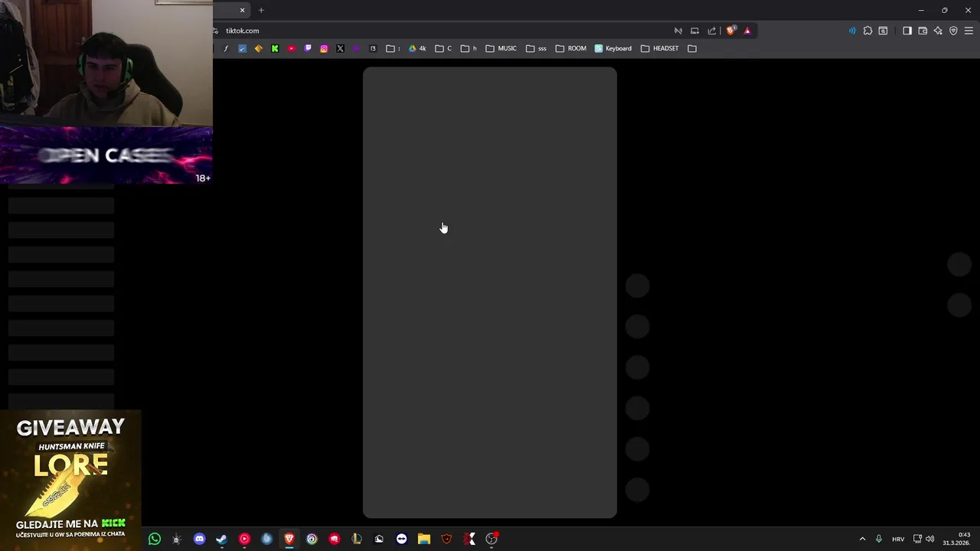Open WhatsApp from the taskbar
This screenshot has width=980, height=551.
pos(155,539)
